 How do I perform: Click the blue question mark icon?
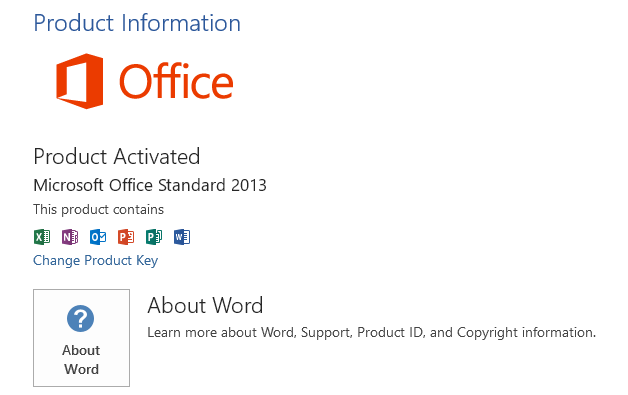pyautogui.click(x=81, y=318)
